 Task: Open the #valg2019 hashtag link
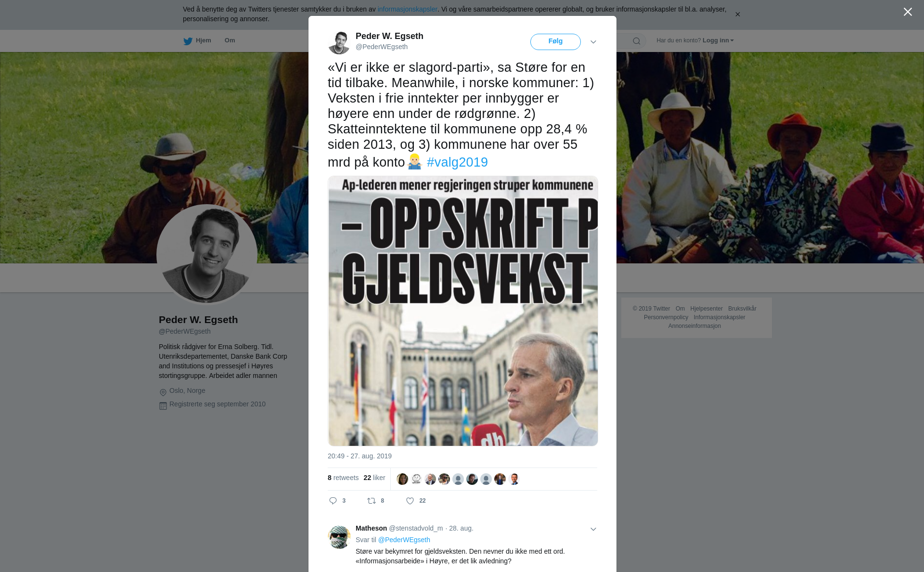click(x=457, y=162)
